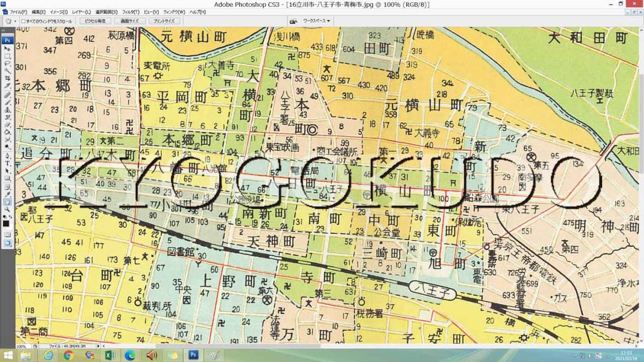The image size is (644, 362).
Task: Select the Brush tool
Action: pos(8,102)
